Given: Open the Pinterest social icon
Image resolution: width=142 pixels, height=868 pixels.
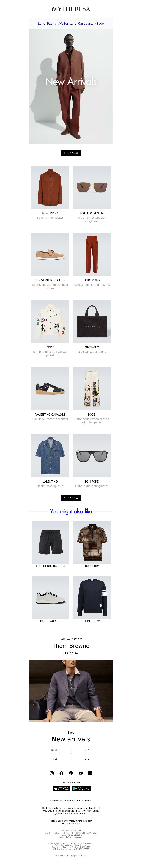Looking at the screenshot, I should coord(71,773).
